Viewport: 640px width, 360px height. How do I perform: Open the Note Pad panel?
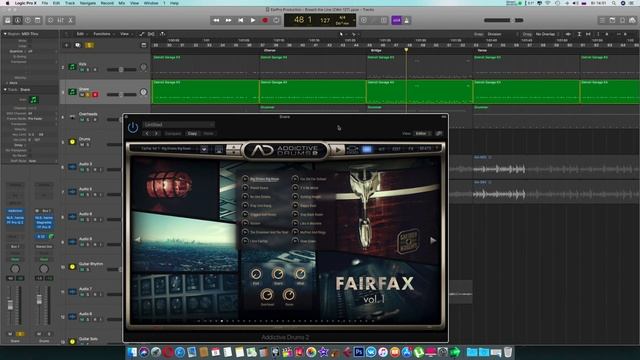point(612,20)
